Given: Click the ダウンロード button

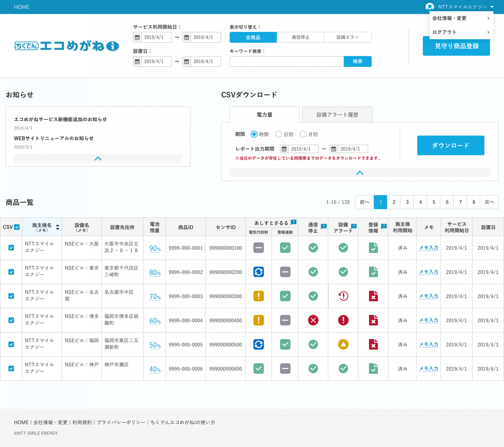Looking at the screenshot, I should (451, 145).
